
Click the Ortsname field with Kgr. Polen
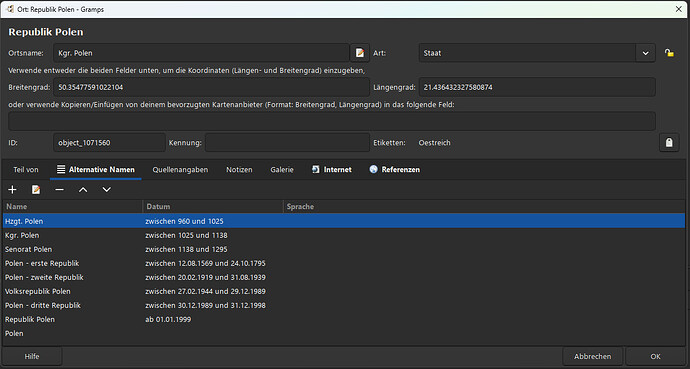(202, 53)
